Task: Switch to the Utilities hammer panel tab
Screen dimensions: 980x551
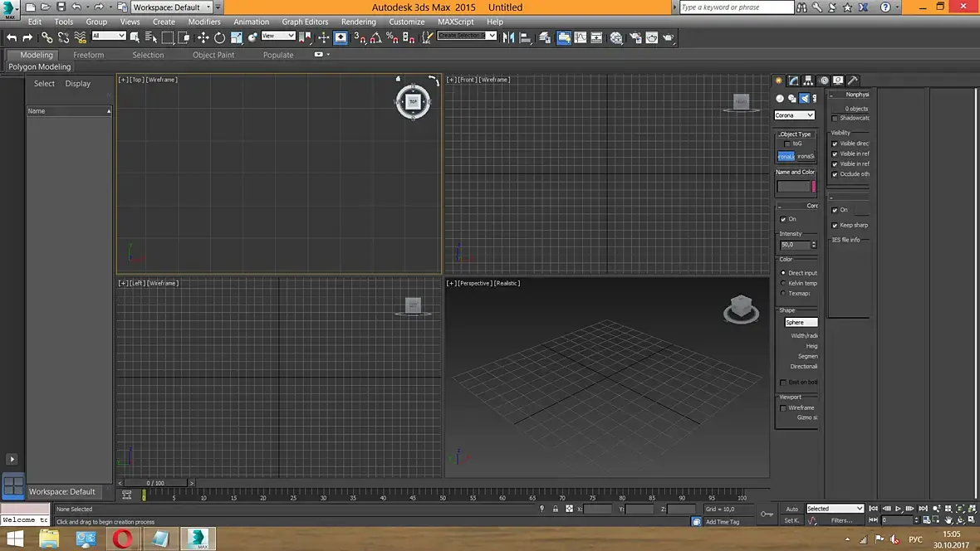Action: (x=853, y=80)
